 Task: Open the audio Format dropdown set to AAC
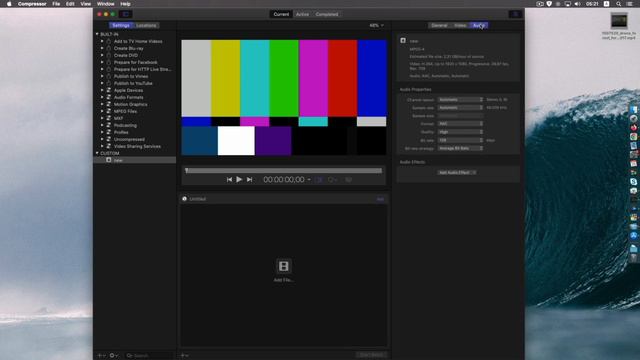(460, 124)
